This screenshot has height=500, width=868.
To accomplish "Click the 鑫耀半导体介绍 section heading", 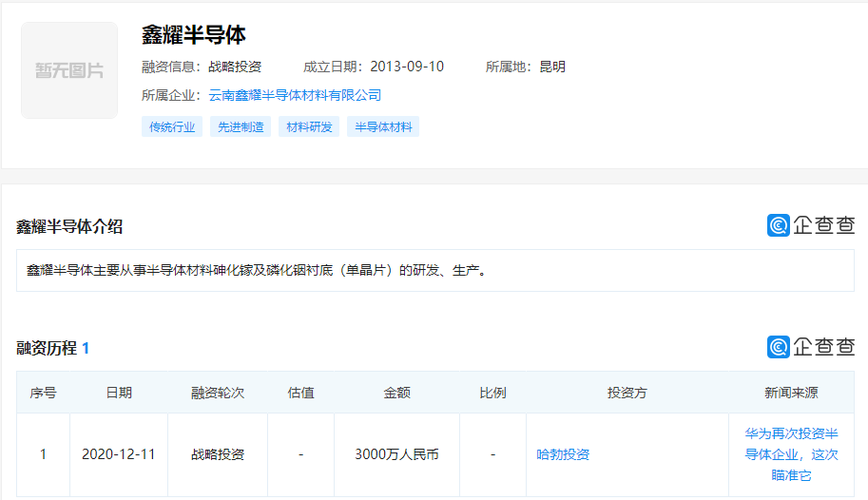I will (69, 226).
